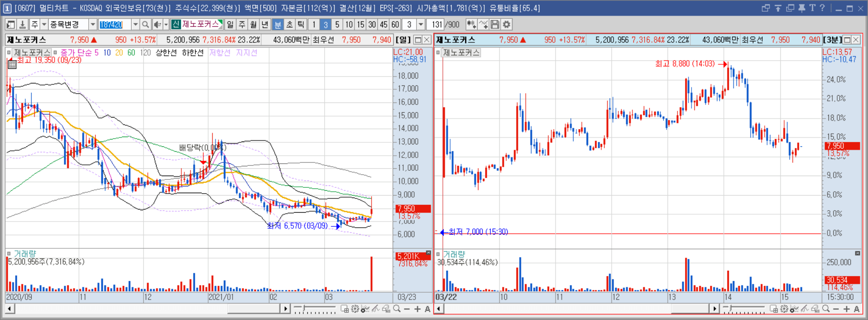868x320 pixels.
Task: Toggle the 거래량 volume marker in 3-minute chart
Action: [x=438, y=254]
